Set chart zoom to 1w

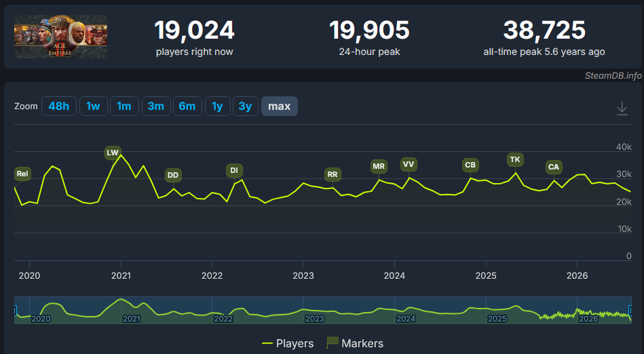click(x=93, y=106)
